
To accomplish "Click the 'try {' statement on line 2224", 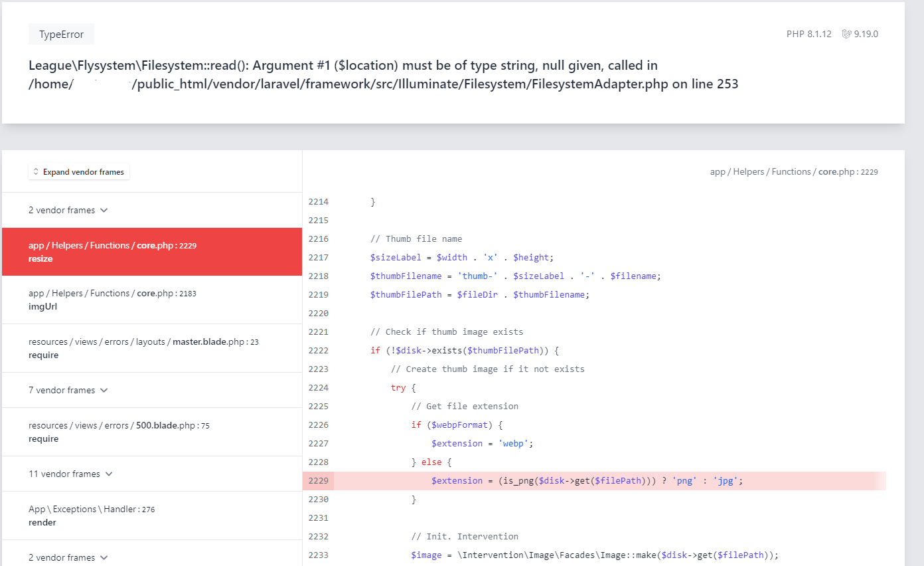I will pyautogui.click(x=404, y=387).
